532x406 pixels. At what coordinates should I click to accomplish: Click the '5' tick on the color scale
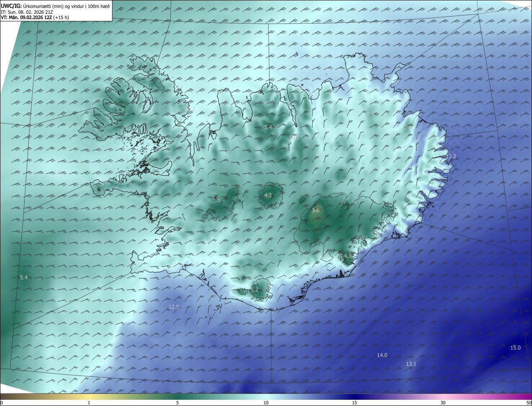177,403
